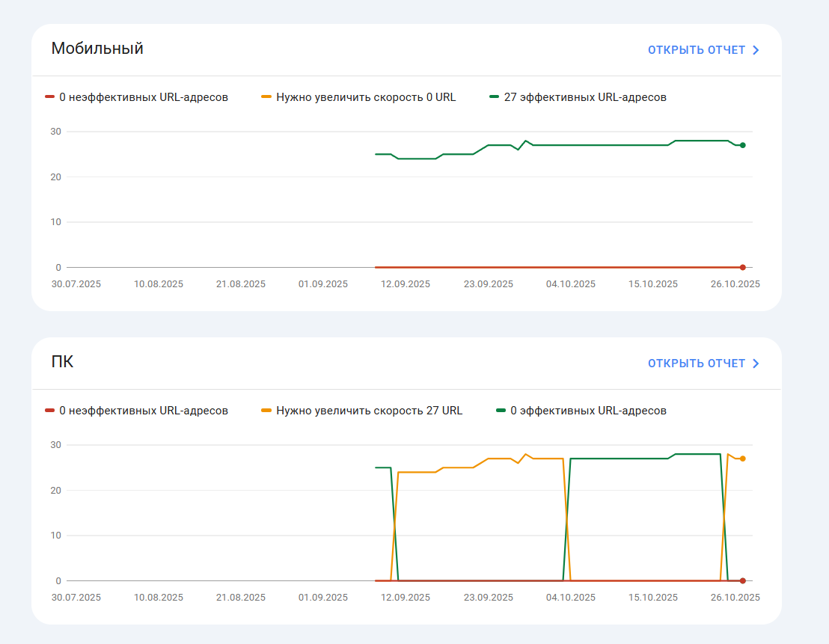
Task: Click 04.10.2025 date on ПК chart axis
Action: [571, 598]
